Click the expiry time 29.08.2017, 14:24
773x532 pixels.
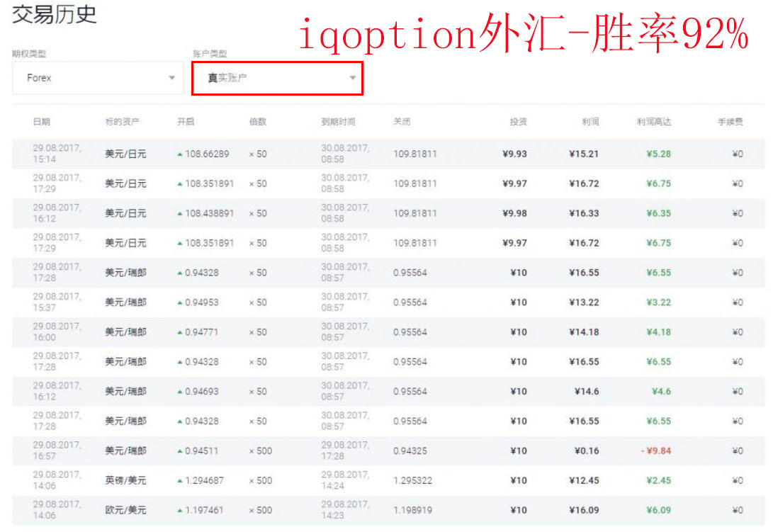point(345,480)
